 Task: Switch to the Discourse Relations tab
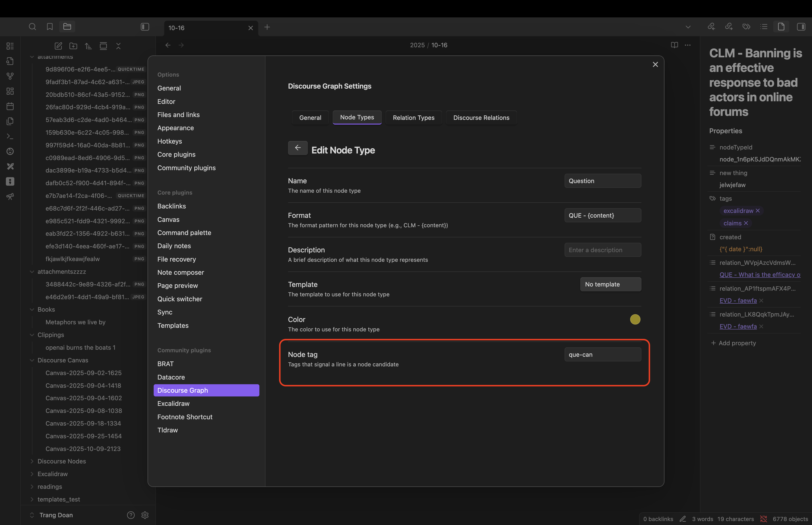click(x=481, y=118)
